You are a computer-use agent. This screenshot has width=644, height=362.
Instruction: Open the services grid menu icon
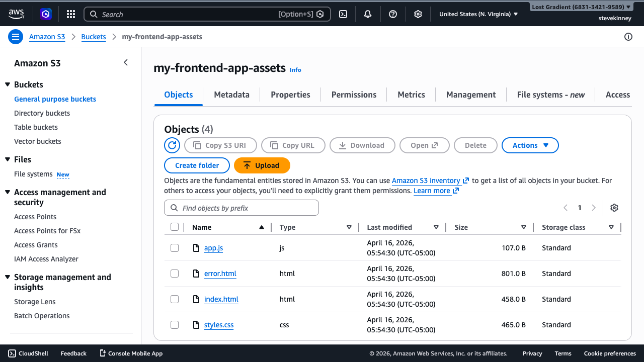pos(71,14)
